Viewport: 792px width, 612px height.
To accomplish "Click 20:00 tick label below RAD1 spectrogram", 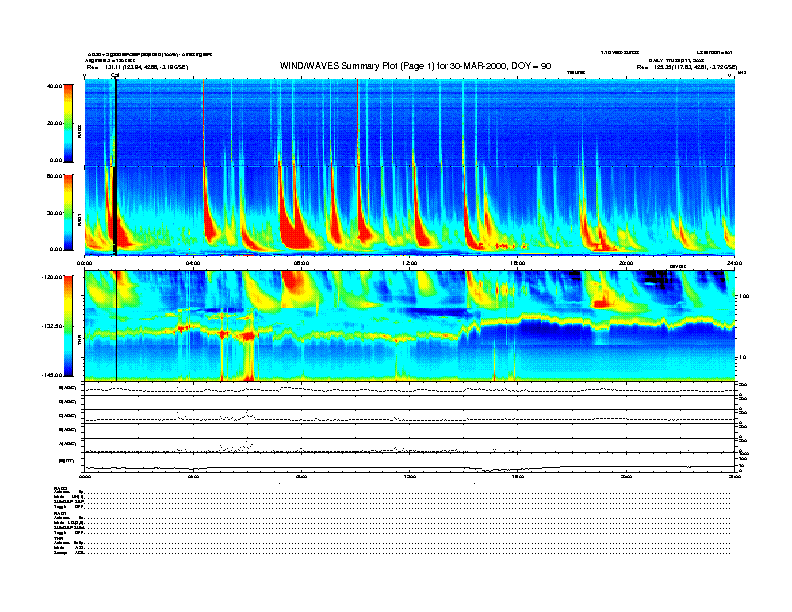I will click(x=626, y=263).
